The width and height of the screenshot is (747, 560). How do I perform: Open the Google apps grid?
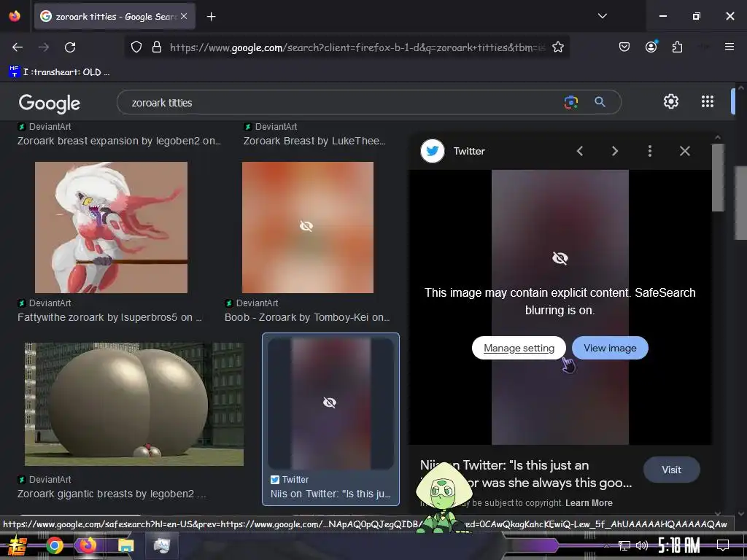708,101
